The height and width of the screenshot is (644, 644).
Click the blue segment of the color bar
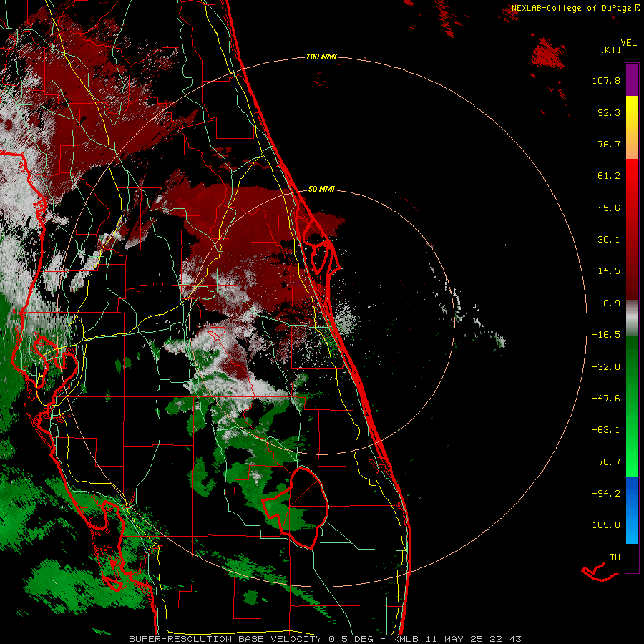632,510
